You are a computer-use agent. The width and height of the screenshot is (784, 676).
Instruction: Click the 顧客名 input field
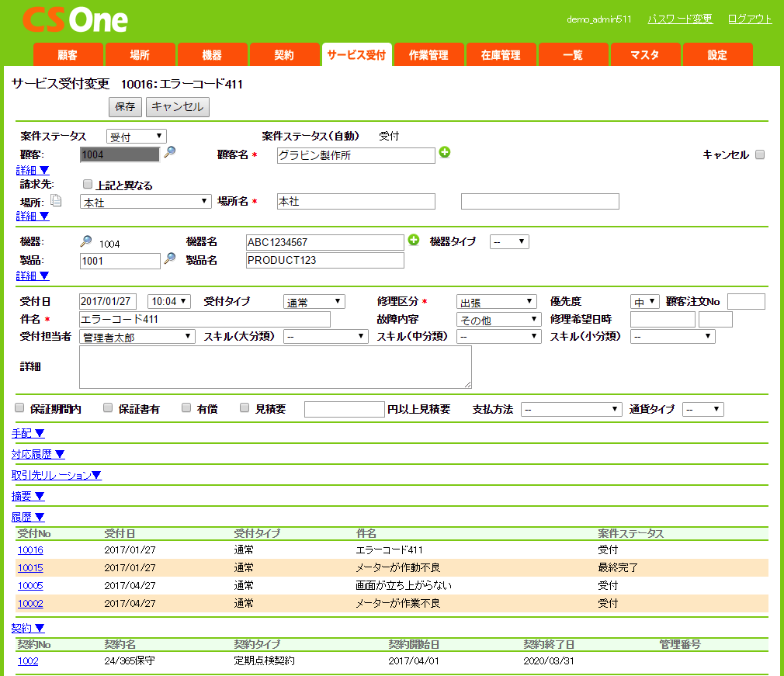(356, 155)
